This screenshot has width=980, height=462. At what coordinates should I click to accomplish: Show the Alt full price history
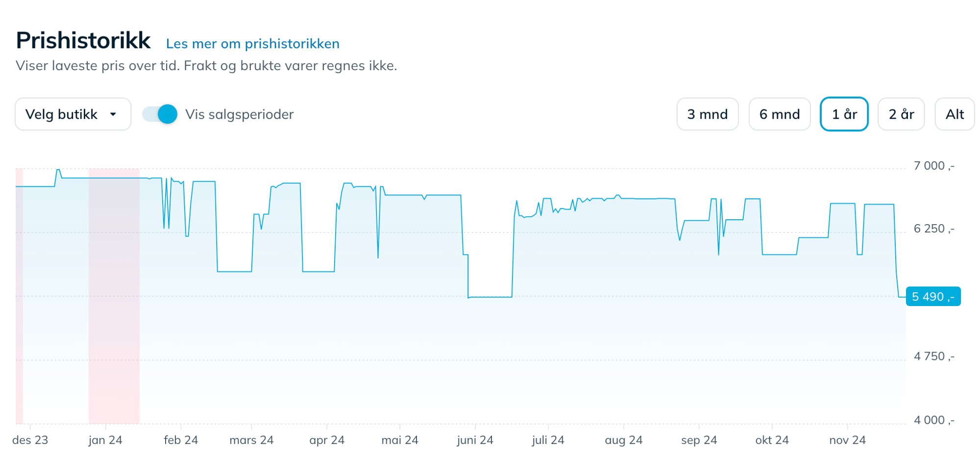(x=954, y=114)
